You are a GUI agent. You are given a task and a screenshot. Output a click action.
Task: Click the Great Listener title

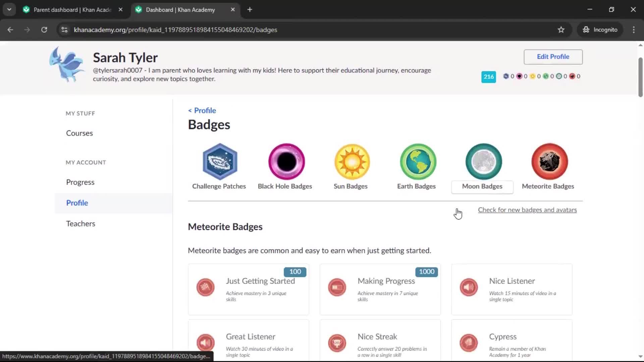coord(251,337)
